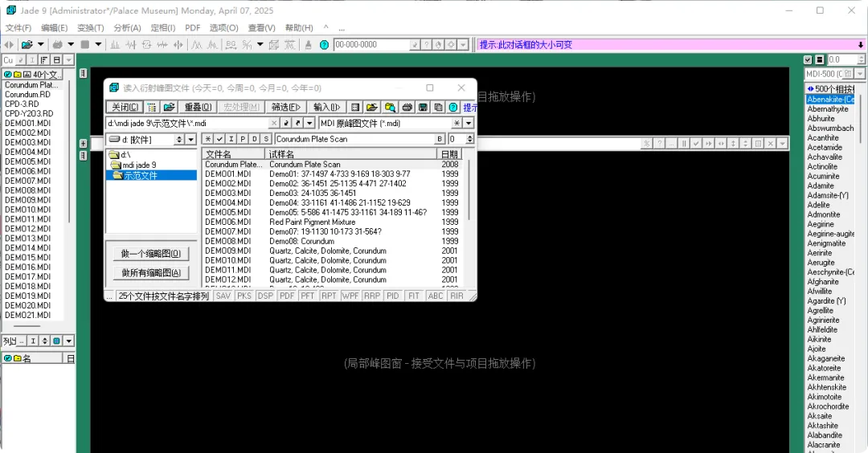
Task: Click the search-folder magnifier icon in the dialog toolbar
Action: [x=390, y=108]
